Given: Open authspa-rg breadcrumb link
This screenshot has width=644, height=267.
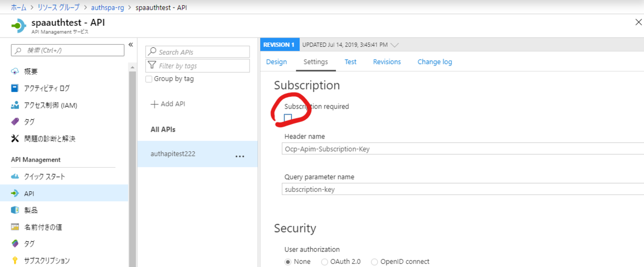Looking at the screenshot, I should [106, 8].
